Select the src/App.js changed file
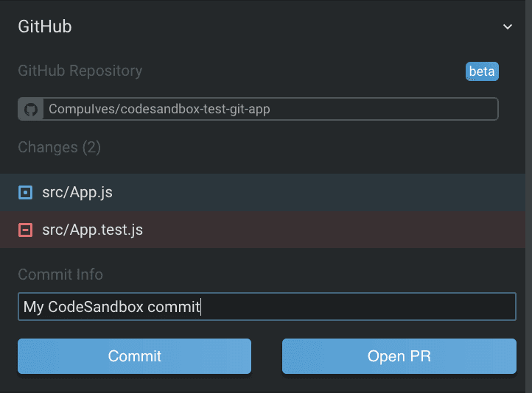 click(x=77, y=193)
